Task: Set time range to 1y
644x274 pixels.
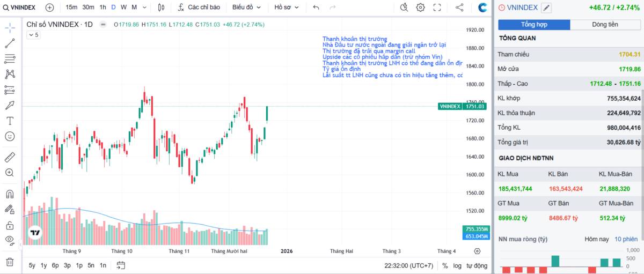Action: (43, 265)
